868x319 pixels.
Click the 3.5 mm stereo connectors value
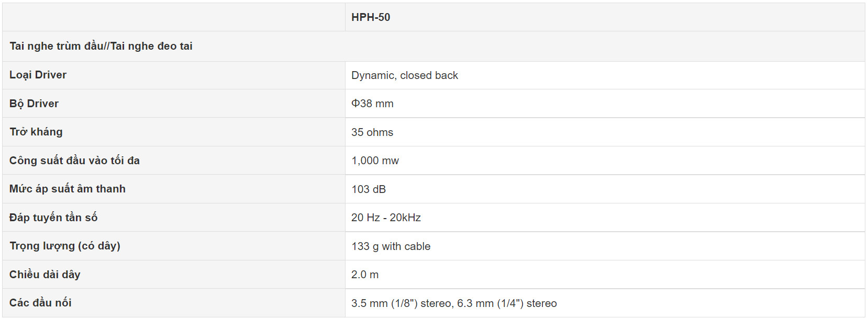(454, 303)
